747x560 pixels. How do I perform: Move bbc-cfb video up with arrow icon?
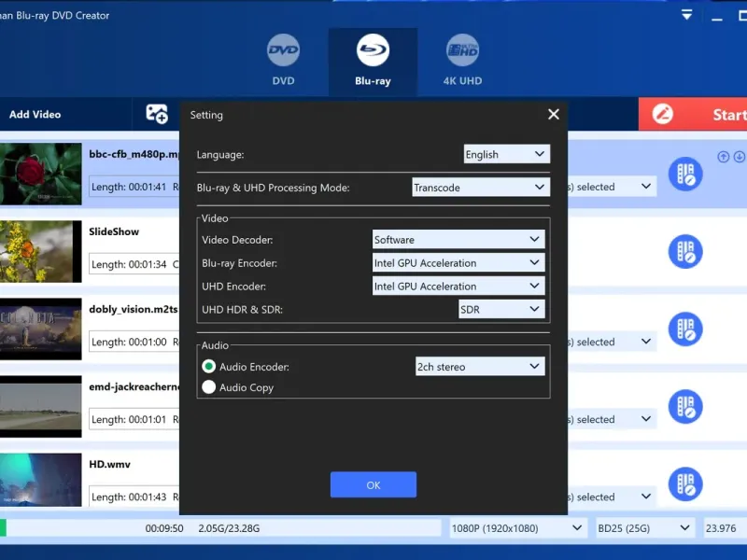(723, 157)
